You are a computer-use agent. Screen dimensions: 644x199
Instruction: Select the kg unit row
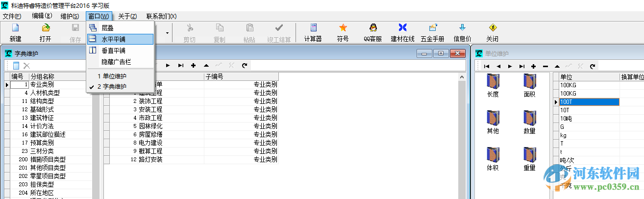(589, 135)
